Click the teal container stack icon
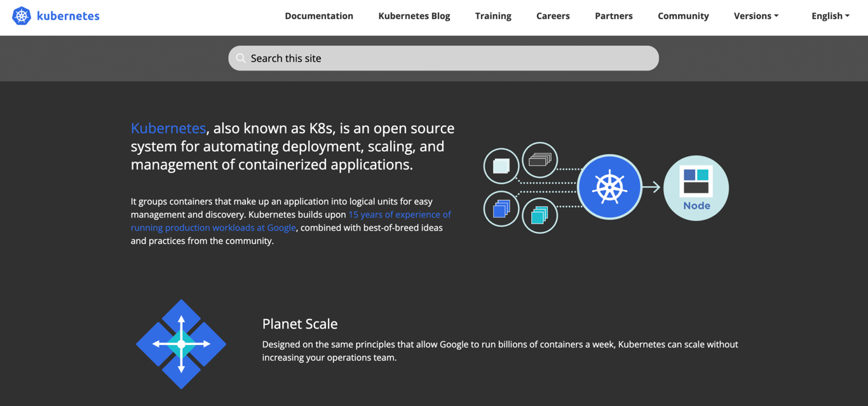Screen dimensions: 868x406 coord(539,215)
